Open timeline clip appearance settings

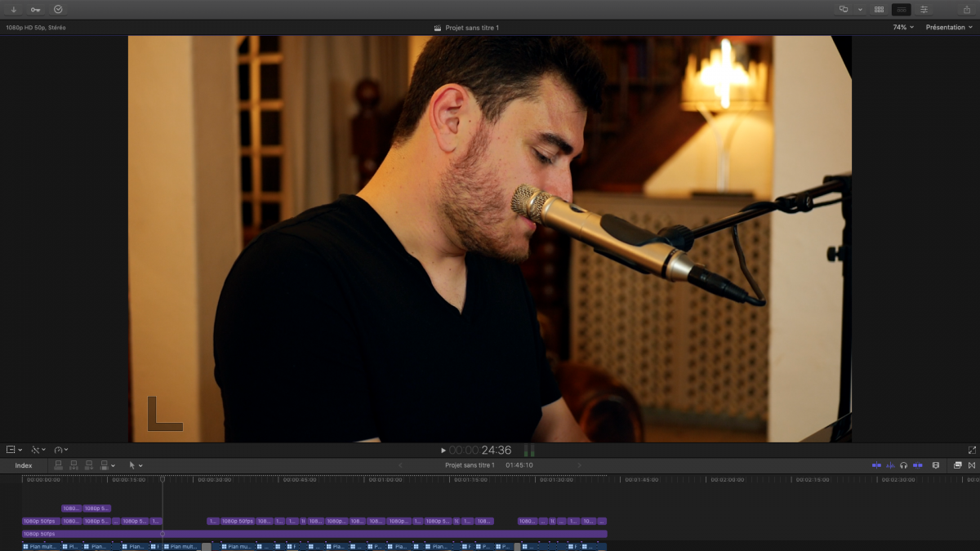(x=935, y=465)
